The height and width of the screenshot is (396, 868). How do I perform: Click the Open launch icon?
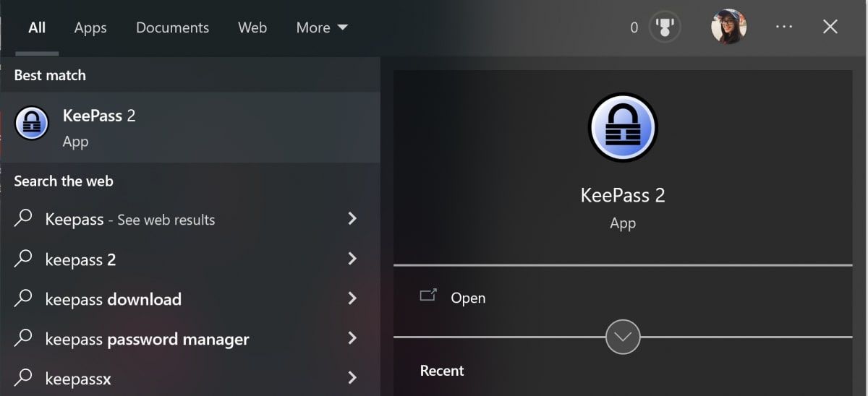pyautogui.click(x=428, y=296)
